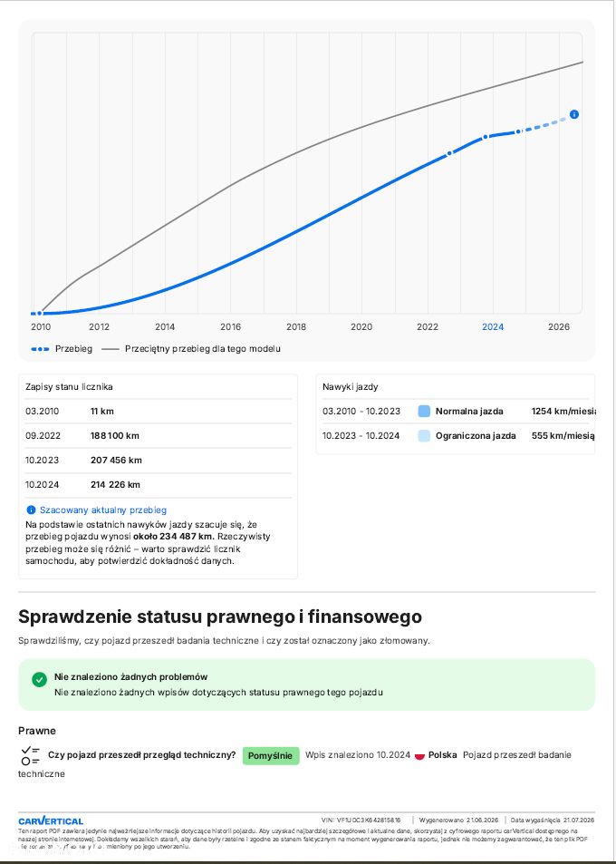Image resolution: width=616 pixels, height=864 pixels.
Task: Click the carVertical logo in footer
Action: click(51, 821)
